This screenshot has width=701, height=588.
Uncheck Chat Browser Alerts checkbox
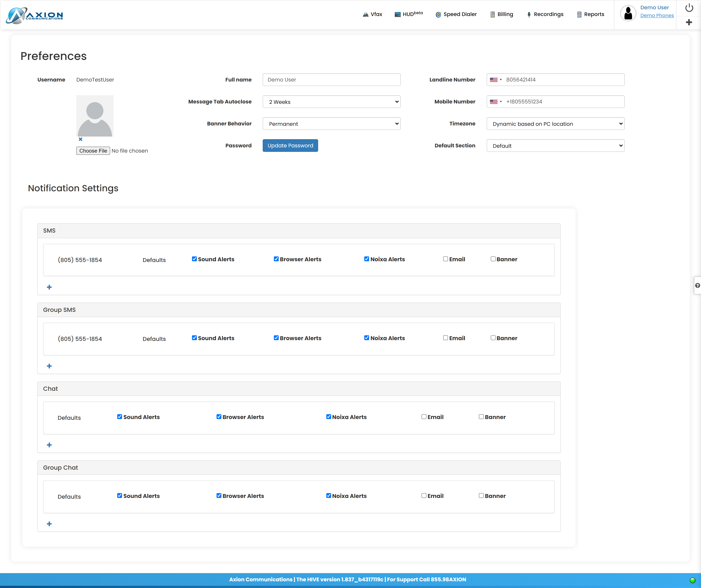click(219, 416)
